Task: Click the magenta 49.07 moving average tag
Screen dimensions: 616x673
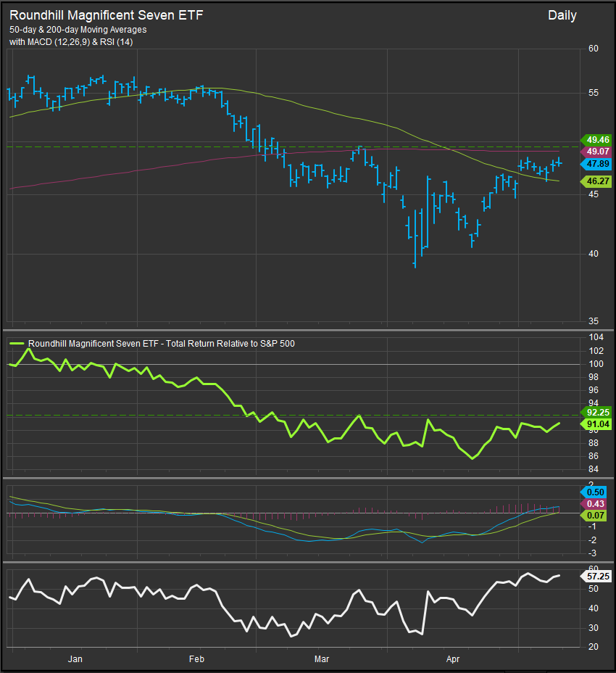Action: [596, 152]
